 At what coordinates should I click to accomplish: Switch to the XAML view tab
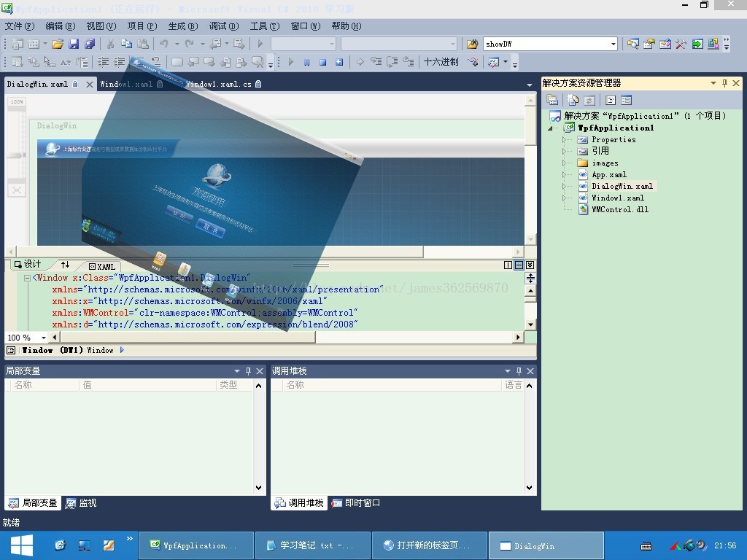(102, 267)
